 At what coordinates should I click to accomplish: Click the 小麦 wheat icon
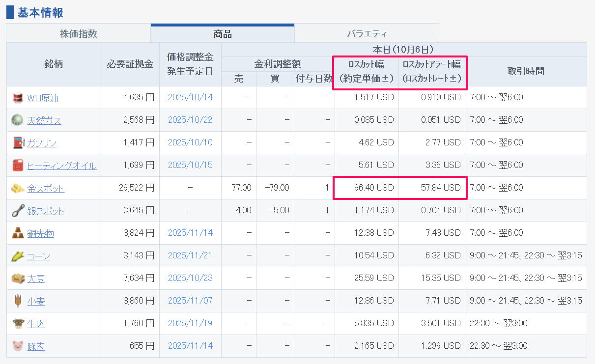(x=18, y=301)
